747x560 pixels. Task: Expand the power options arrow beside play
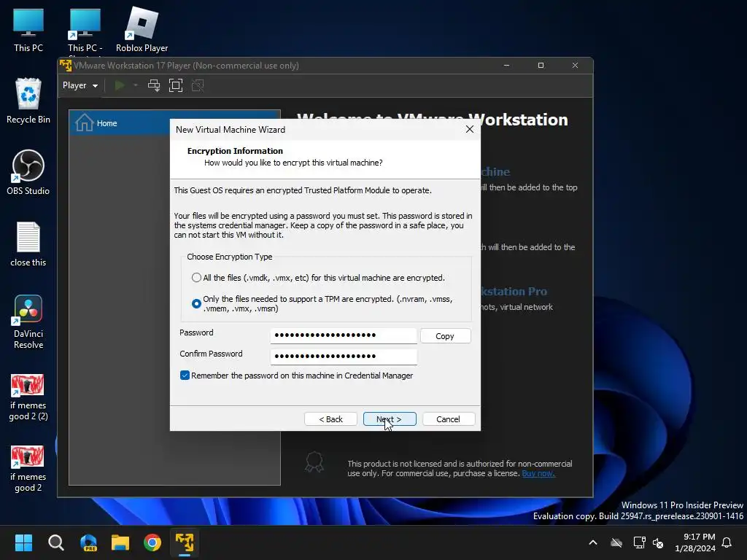135,86
